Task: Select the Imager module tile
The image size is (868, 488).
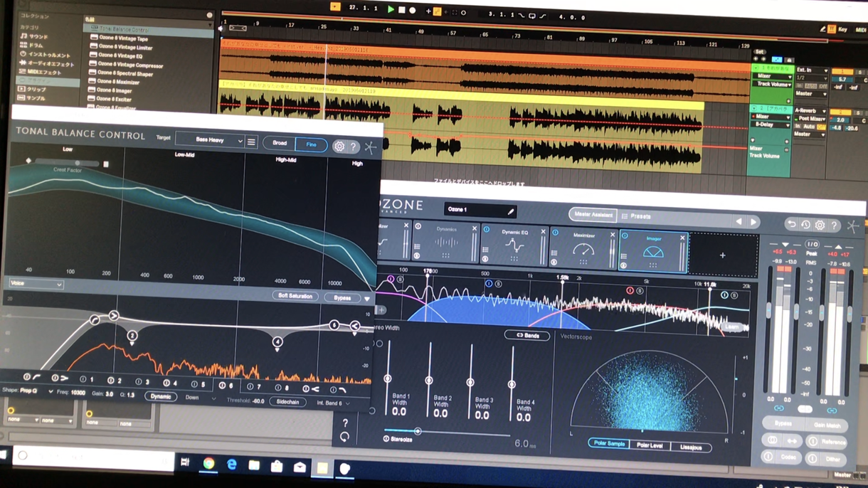Action: point(653,252)
